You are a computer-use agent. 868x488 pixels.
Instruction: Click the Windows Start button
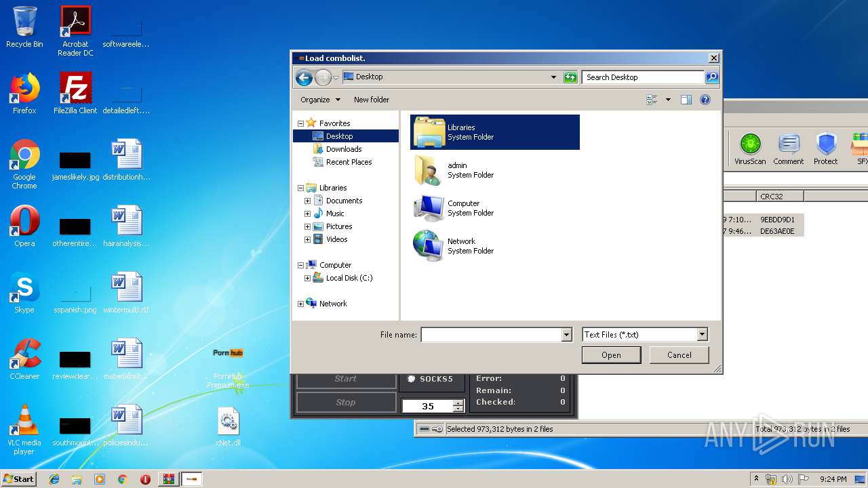(x=19, y=479)
